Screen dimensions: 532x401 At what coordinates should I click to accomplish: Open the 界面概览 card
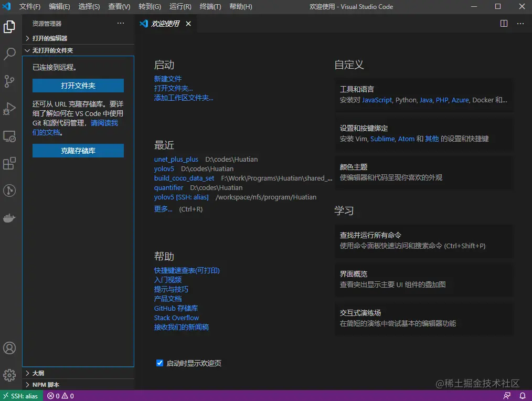[424, 279]
